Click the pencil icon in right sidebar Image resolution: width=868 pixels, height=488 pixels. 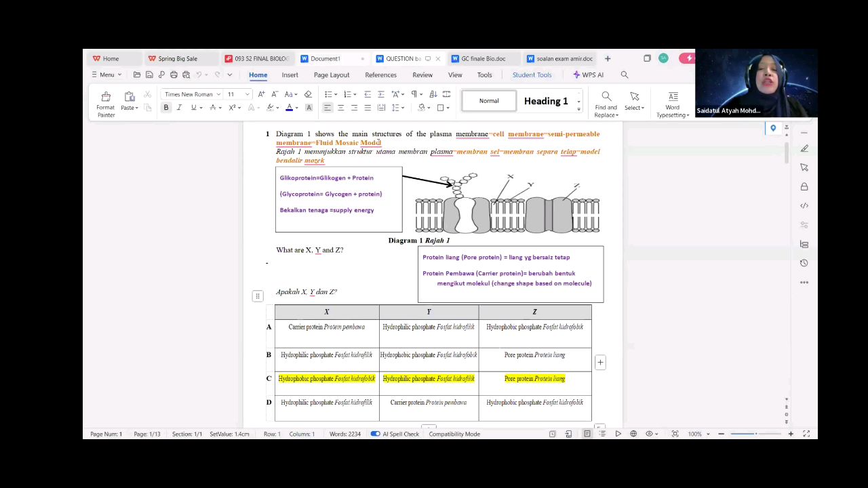[x=804, y=148]
